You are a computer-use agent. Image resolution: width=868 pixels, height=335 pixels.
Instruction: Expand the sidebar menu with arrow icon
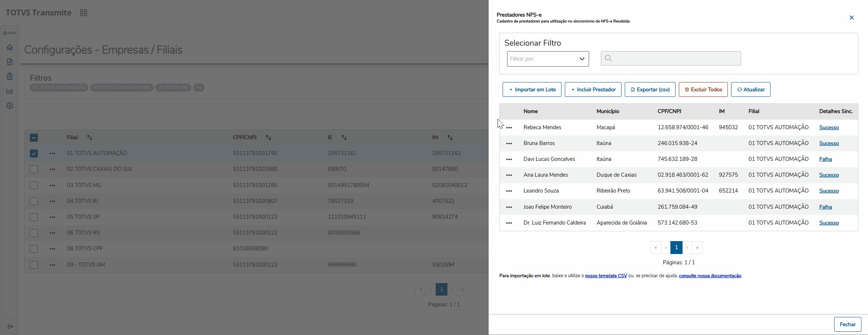(x=10, y=327)
